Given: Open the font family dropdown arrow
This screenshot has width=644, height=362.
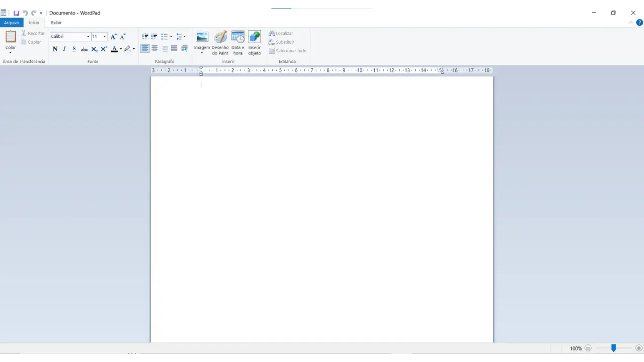Looking at the screenshot, I should coord(88,37).
